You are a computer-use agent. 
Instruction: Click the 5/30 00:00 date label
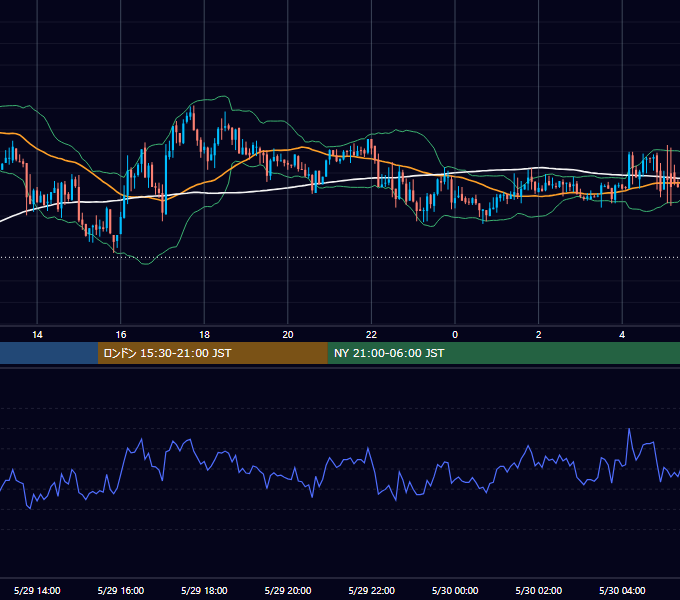455,590
